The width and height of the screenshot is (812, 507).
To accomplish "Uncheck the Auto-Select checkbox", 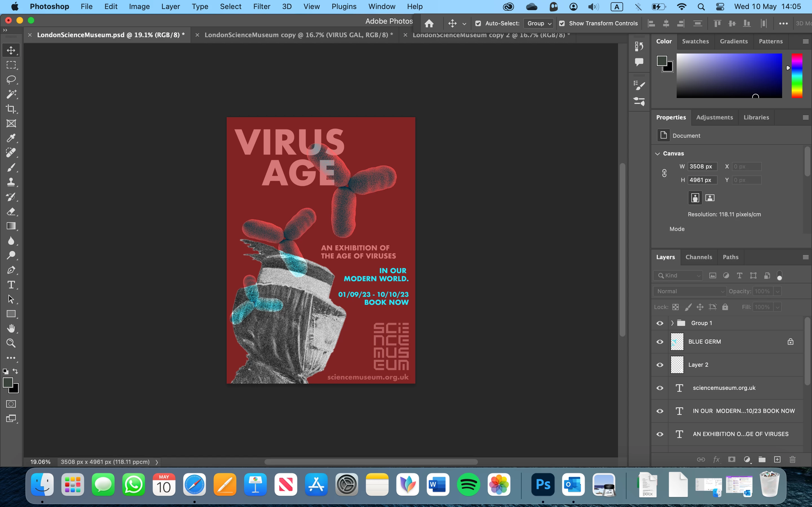I will [x=478, y=23].
